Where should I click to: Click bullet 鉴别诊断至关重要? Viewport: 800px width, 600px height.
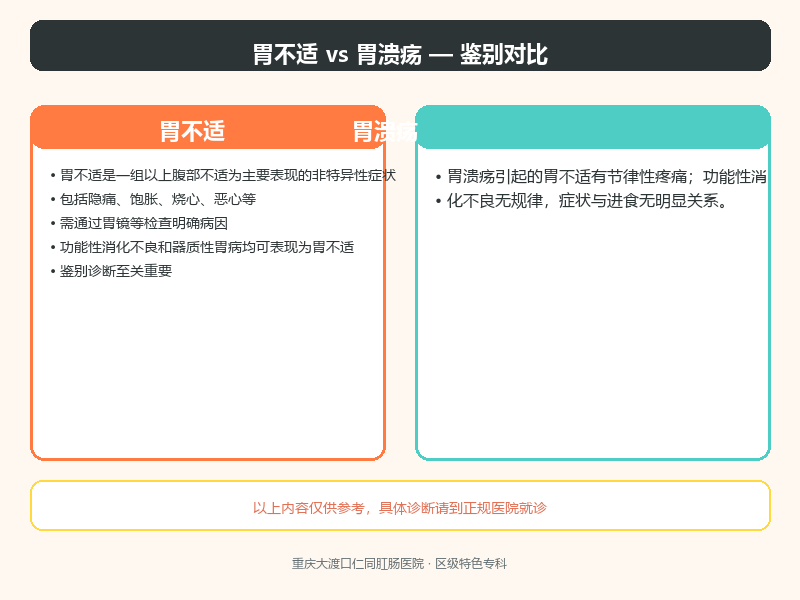point(116,271)
